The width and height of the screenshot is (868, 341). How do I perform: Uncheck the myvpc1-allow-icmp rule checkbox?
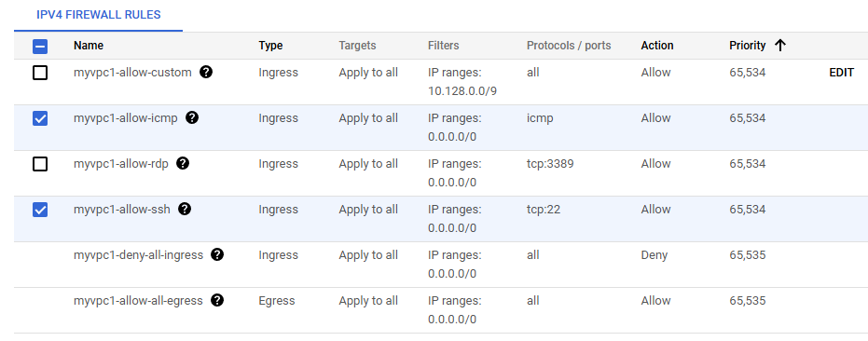pyautogui.click(x=40, y=118)
